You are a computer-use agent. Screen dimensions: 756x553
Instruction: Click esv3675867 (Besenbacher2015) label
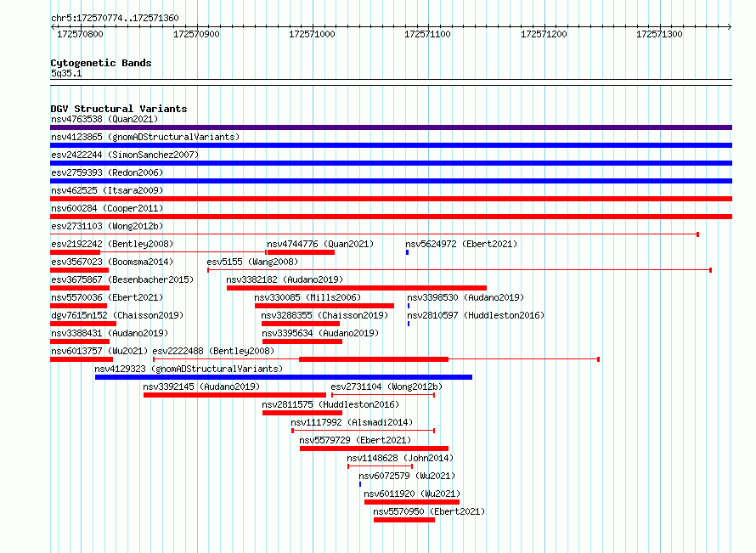[122, 279]
